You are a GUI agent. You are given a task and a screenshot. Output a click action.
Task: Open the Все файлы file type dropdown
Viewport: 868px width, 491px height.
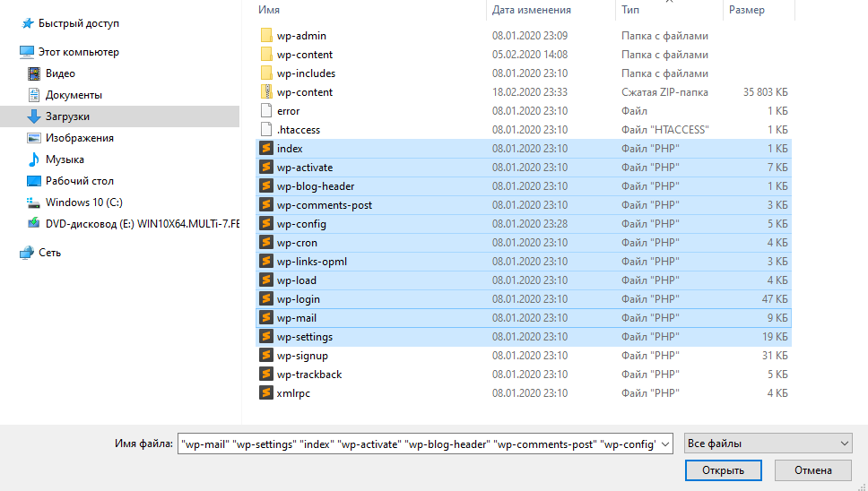click(768, 444)
